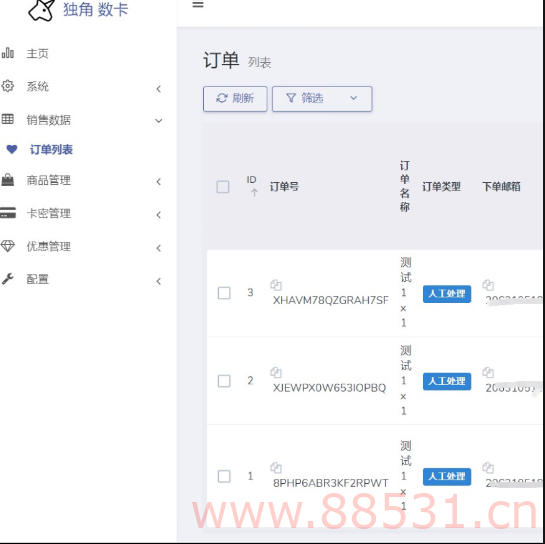Open the 主页 menu item
Image resolution: width=545 pixels, height=544 pixels.
pyautogui.click(x=38, y=54)
